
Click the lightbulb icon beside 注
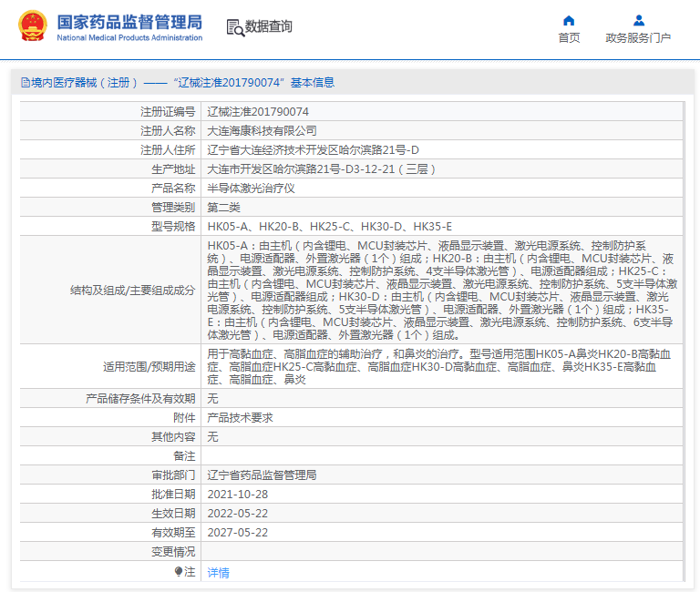(x=178, y=571)
